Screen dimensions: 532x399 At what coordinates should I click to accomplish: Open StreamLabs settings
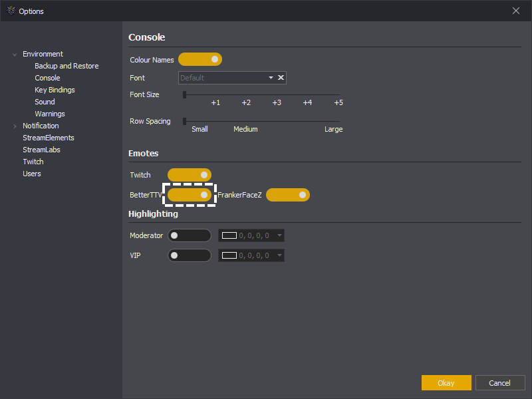click(x=41, y=150)
